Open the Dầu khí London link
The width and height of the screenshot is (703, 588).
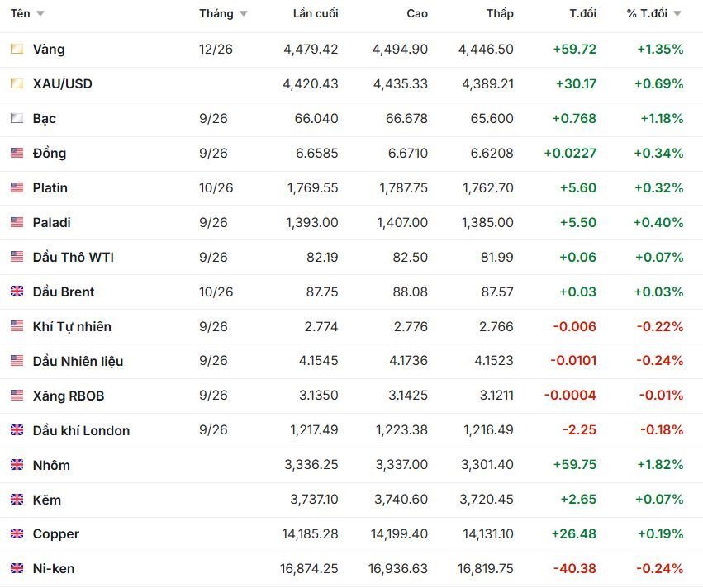(81, 431)
